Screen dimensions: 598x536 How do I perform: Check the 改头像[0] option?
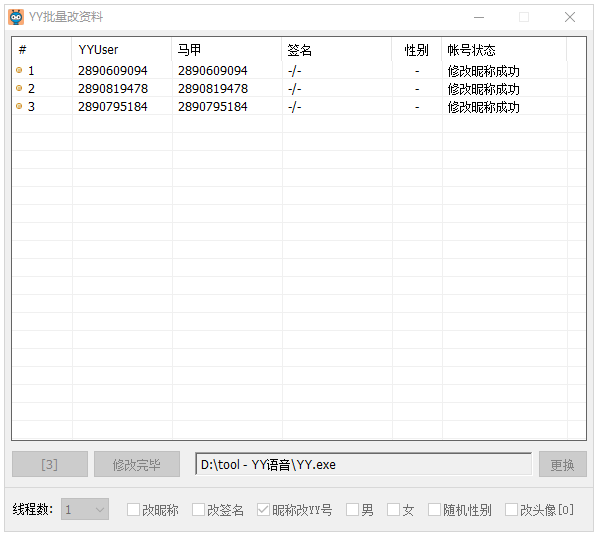coord(511,510)
